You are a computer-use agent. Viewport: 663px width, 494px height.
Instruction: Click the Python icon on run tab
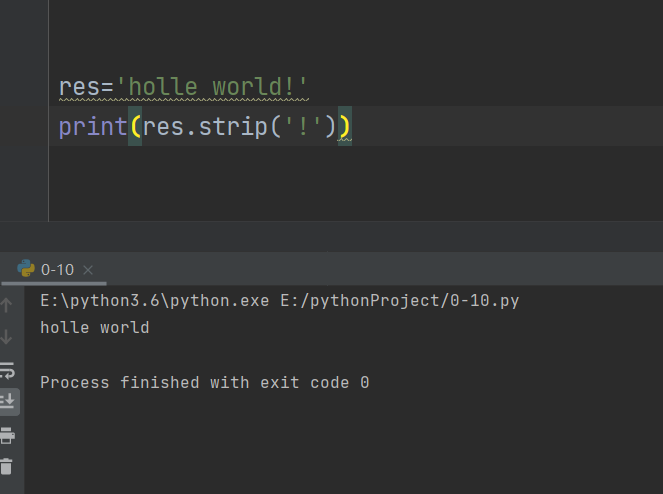(26, 269)
